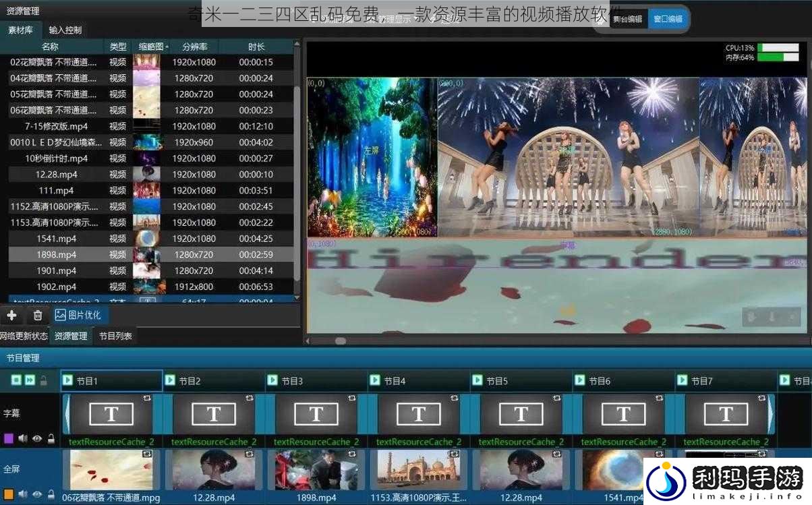Sort resources by the 名称 column header
The width and height of the screenshot is (812, 505).
51,47
